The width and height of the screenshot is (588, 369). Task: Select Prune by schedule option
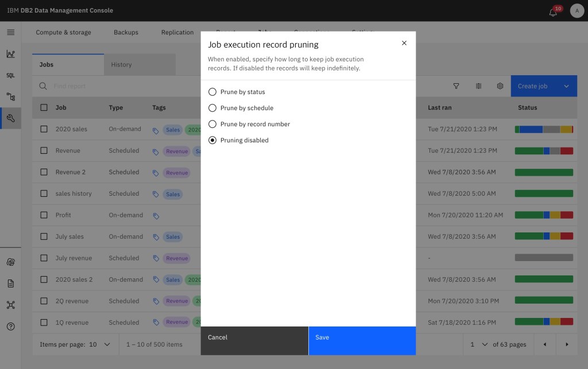[212, 108]
